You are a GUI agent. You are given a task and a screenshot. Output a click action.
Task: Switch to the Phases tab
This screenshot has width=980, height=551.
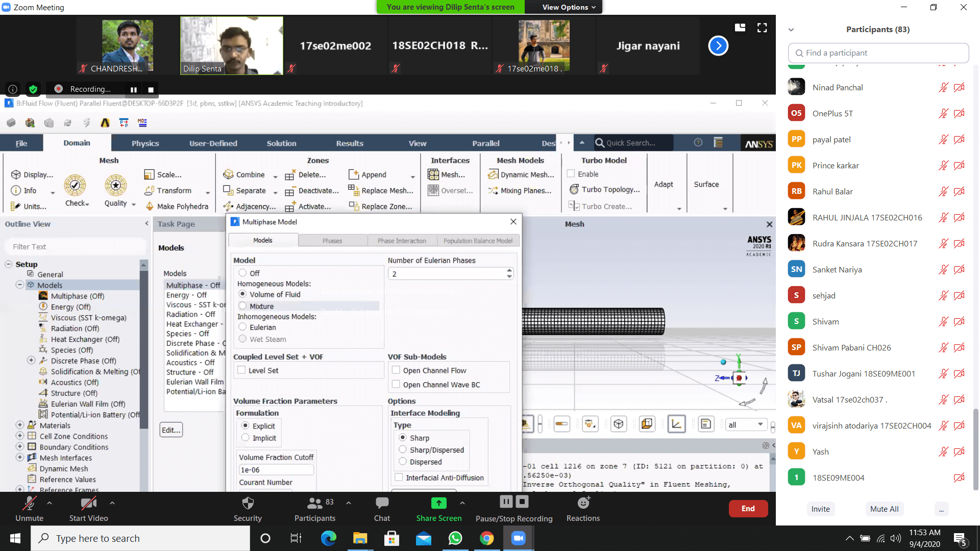click(x=332, y=241)
